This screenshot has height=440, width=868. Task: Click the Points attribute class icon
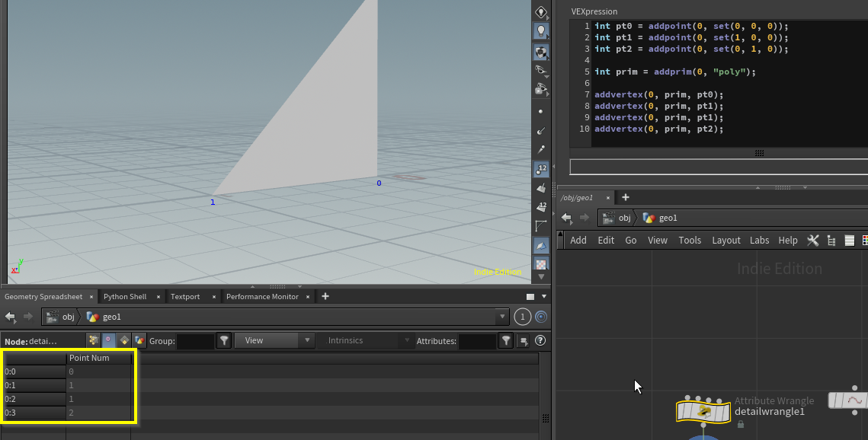click(x=94, y=340)
